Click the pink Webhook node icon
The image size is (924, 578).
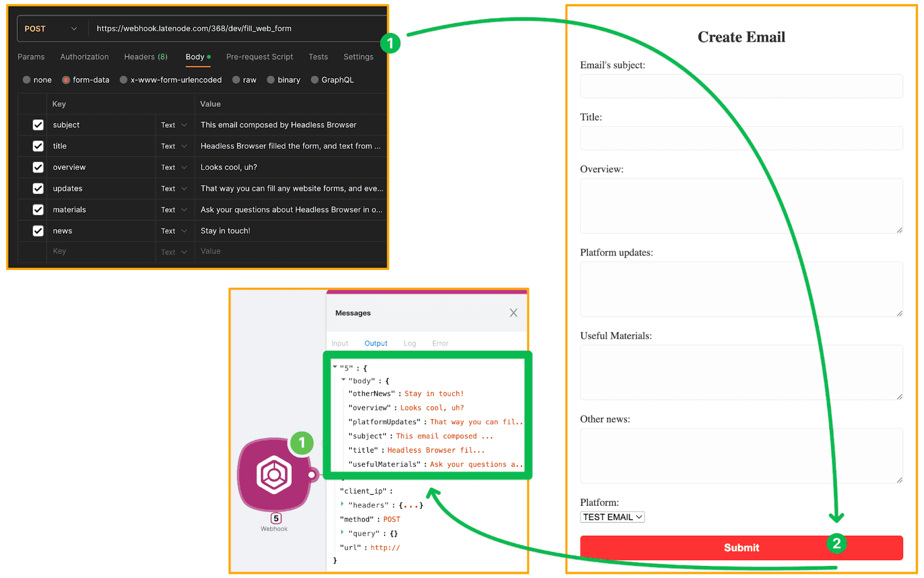click(x=274, y=475)
